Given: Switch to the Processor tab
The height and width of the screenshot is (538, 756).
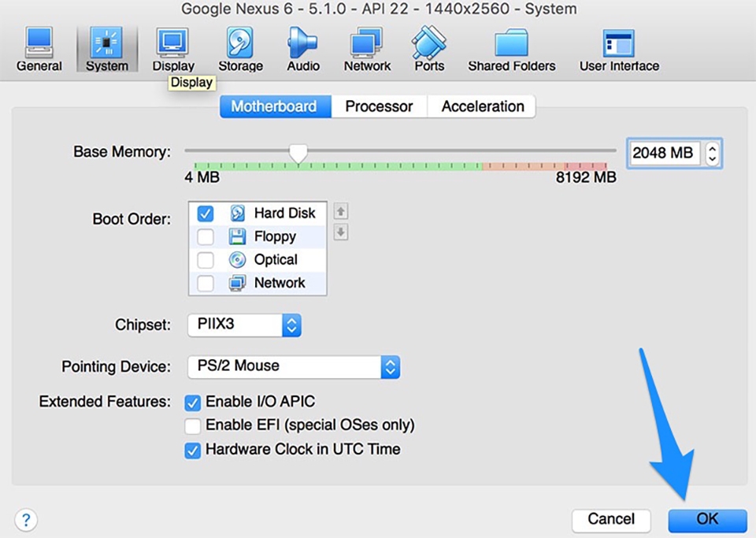Looking at the screenshot, I should (x=379, y=106).
